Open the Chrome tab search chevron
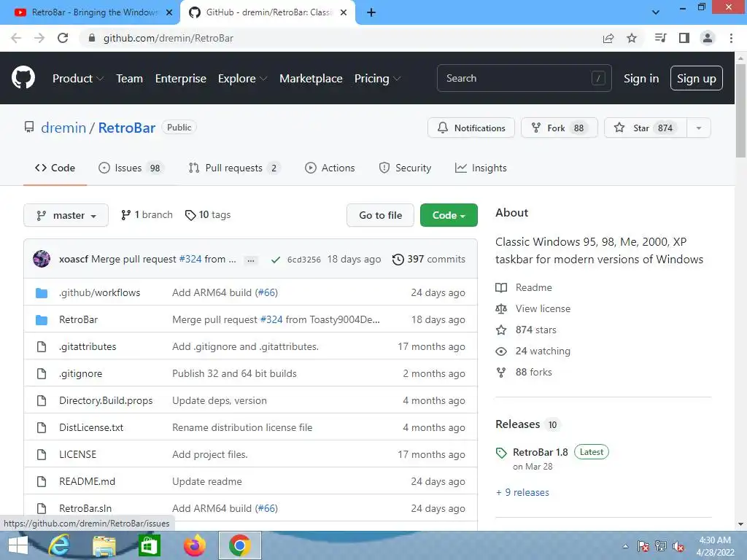This screenshot has width=747, height=560. (x=656, y=12)
